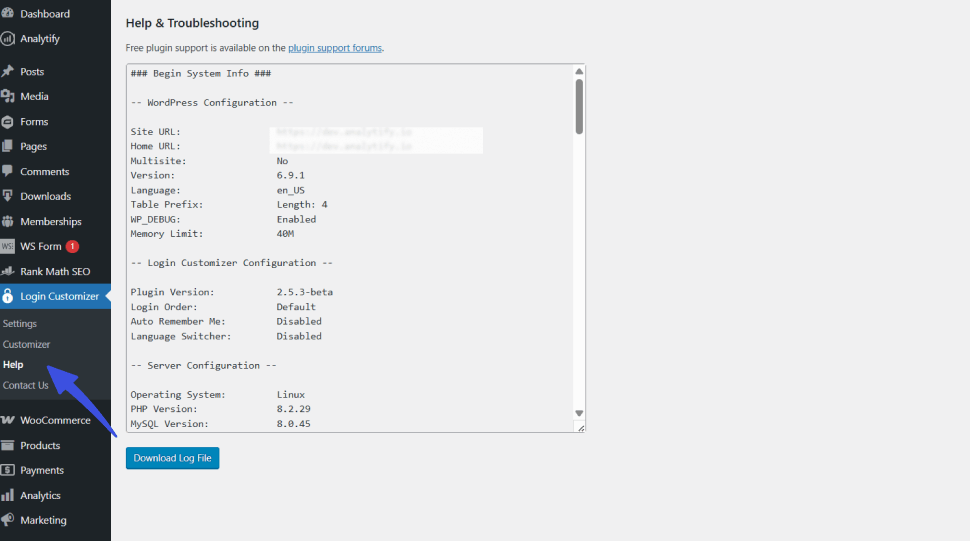Click the '8.0.45' MySQL version value

point(293,424)
